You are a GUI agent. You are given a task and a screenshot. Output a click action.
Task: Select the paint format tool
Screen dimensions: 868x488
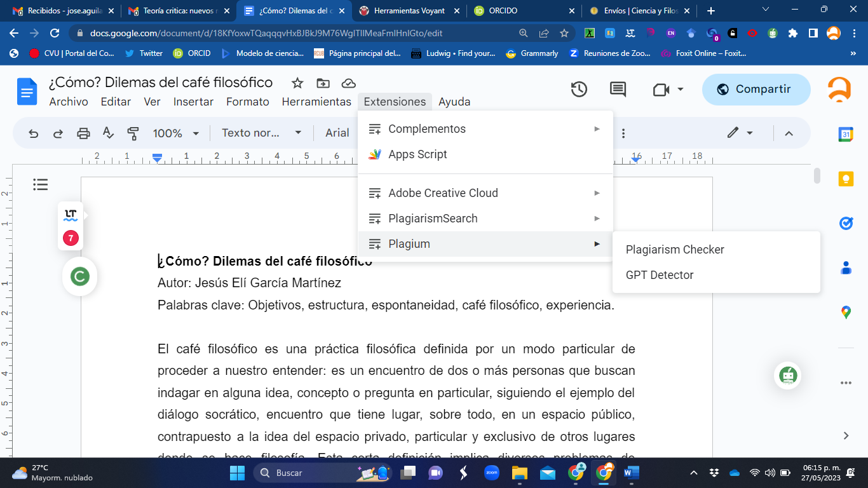click(133, 133)
